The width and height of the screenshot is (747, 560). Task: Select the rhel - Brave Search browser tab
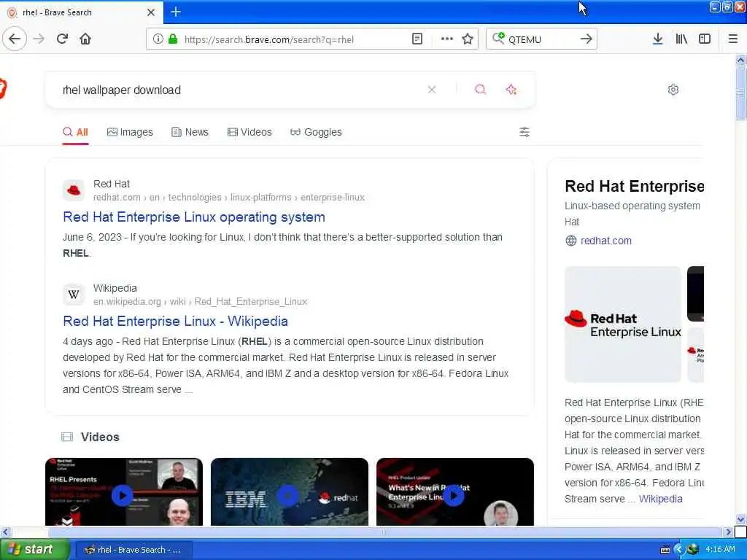[81, 12]
